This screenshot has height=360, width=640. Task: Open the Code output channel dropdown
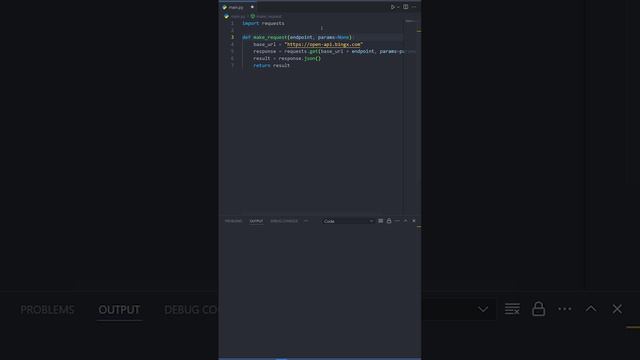coord(348,221)
